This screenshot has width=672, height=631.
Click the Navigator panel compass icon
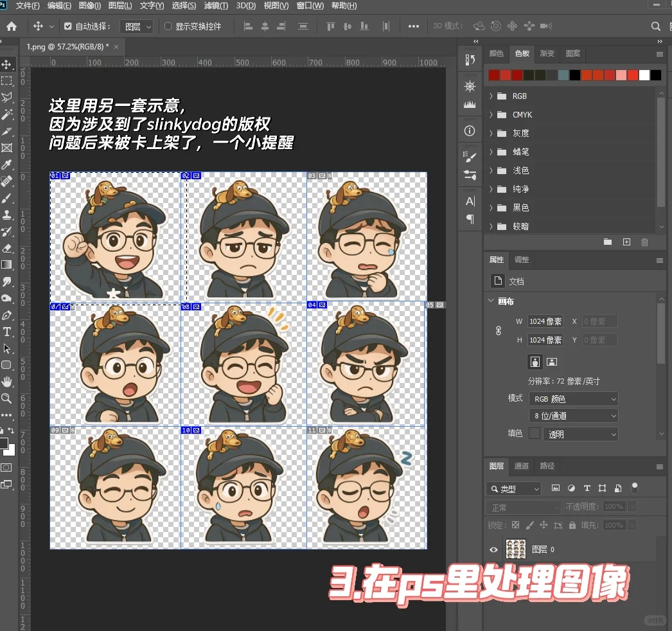470,86
